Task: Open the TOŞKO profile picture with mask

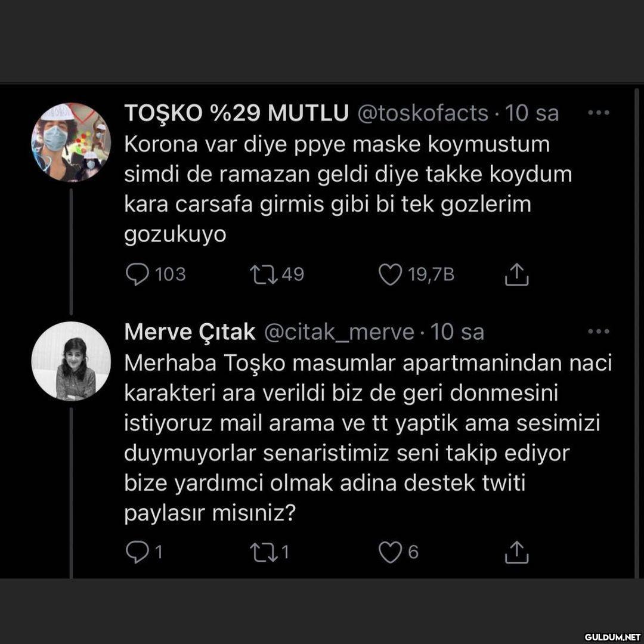Action: [x=71, y=142]
